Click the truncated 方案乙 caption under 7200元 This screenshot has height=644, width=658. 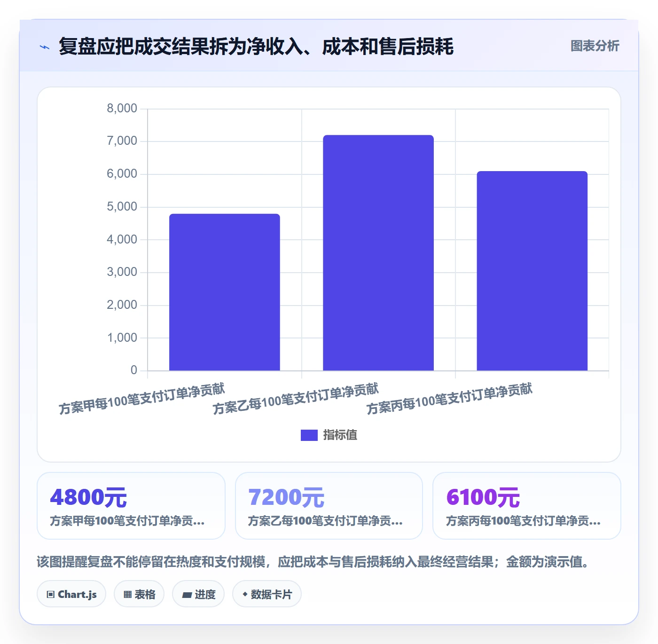[325, 521]
